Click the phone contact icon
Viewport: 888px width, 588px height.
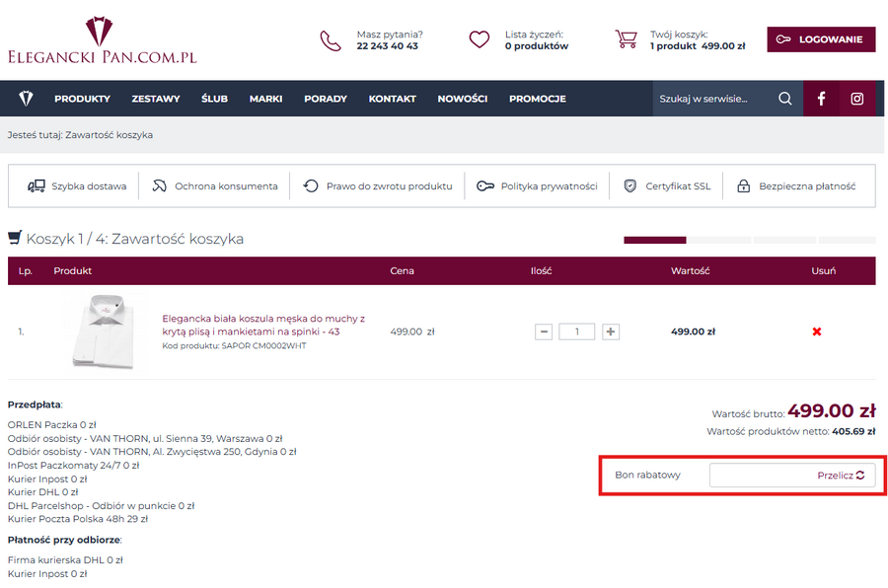[x=331, y=40]
